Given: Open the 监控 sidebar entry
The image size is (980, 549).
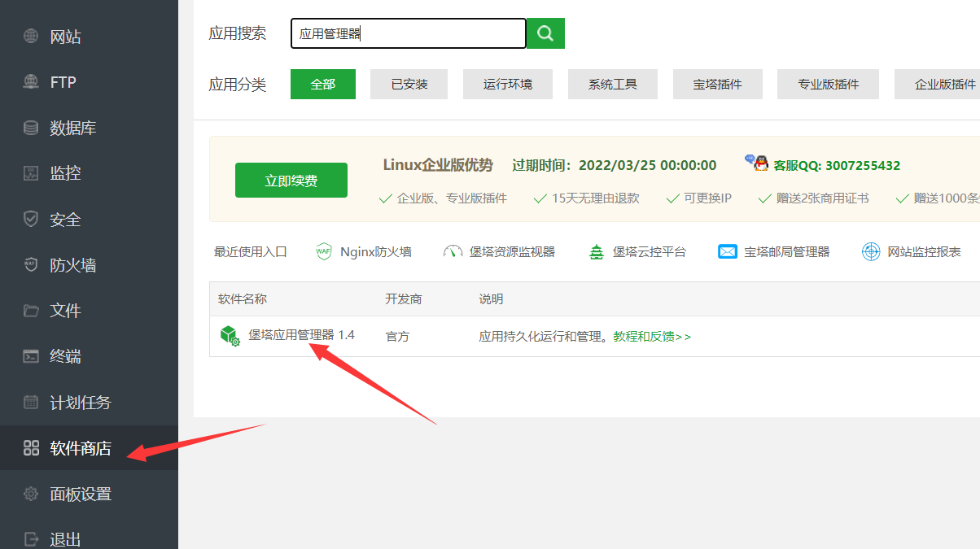Looking at the screenshot, I should tap(89, 173).
